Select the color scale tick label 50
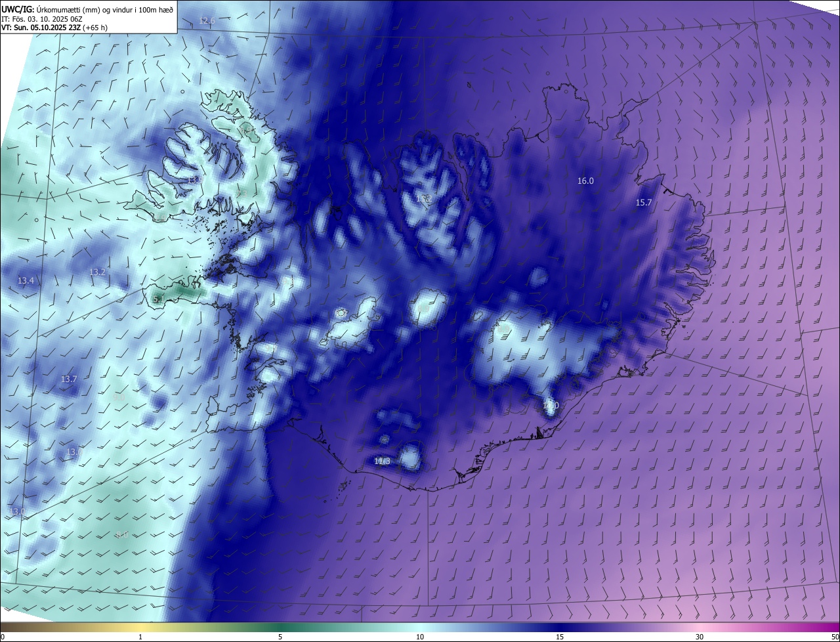Screen dimensions: 840x642 [835, 637]
